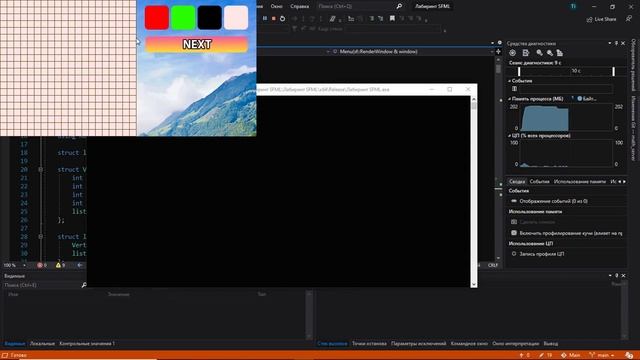Zoom out on diagnostics timeline
The height and width of the screenshot is (360, 640).
click(x=550, y=53)
